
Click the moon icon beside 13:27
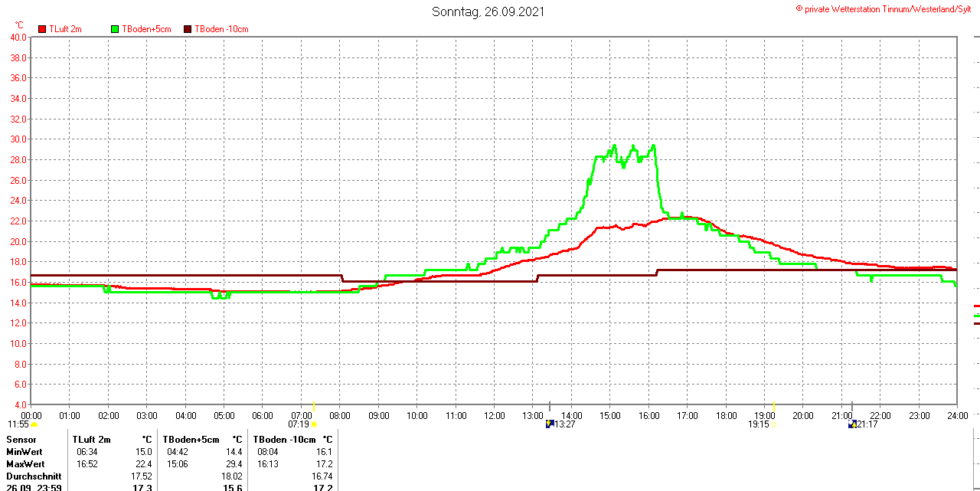click(549, 424)
